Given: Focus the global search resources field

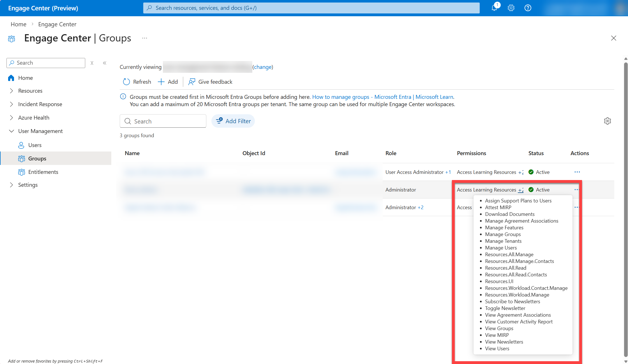Looking at the screenshot, I should tap(311, 8).
